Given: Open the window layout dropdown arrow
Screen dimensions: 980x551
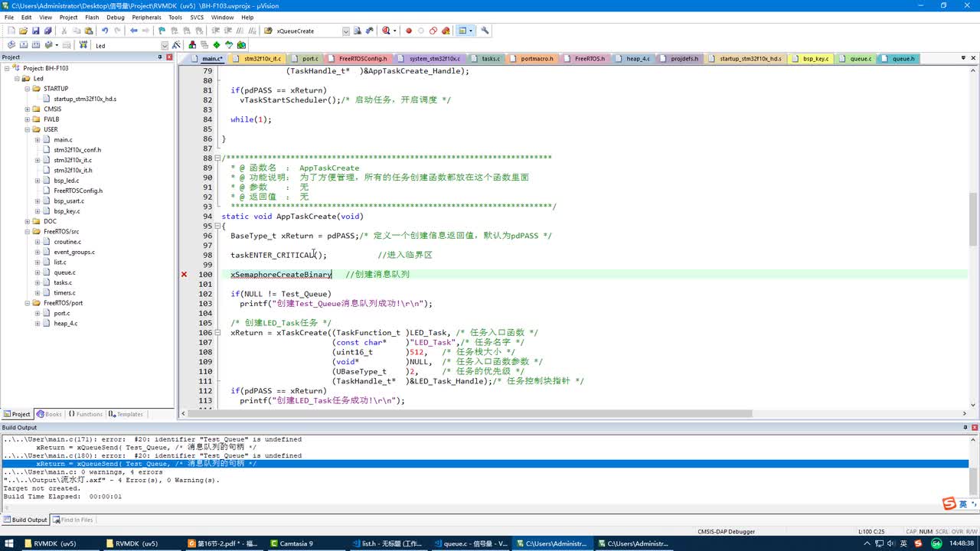Looking at the screenshot, I should point(470,31).
